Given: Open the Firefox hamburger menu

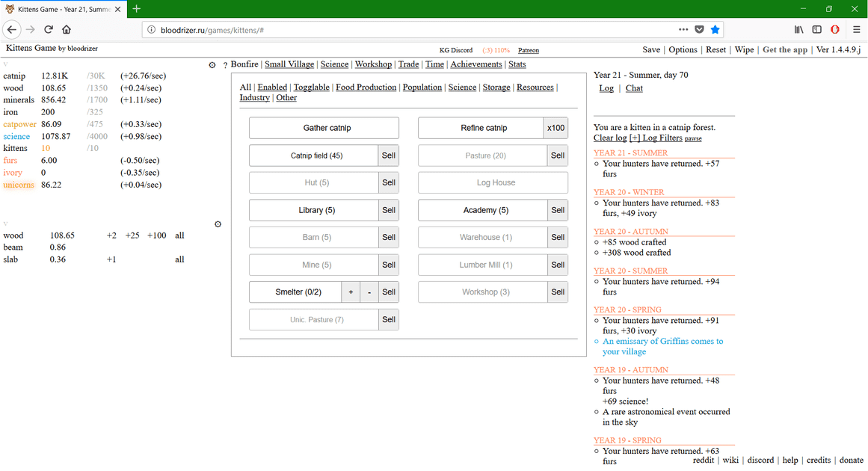Looking at the screenshot, I should tap(856, 29).
